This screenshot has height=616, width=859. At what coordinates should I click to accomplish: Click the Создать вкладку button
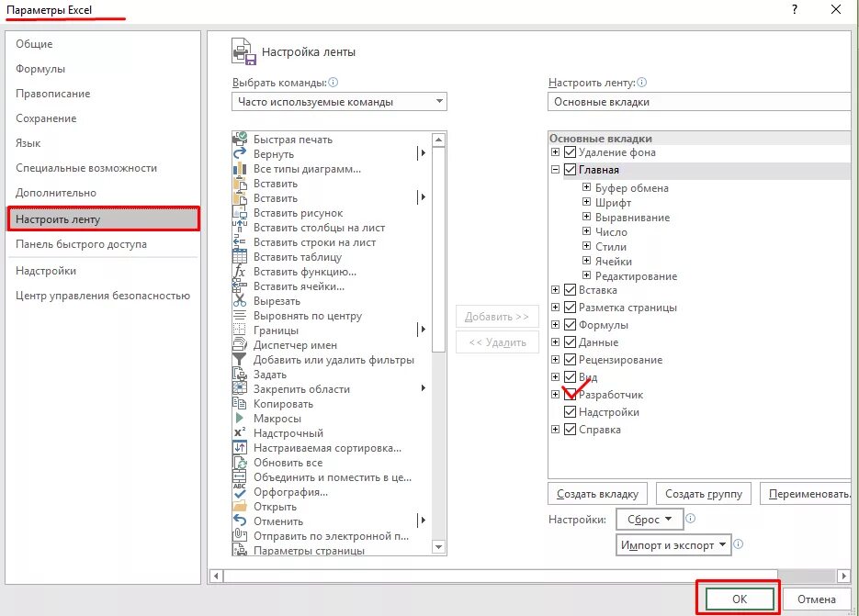597,494
